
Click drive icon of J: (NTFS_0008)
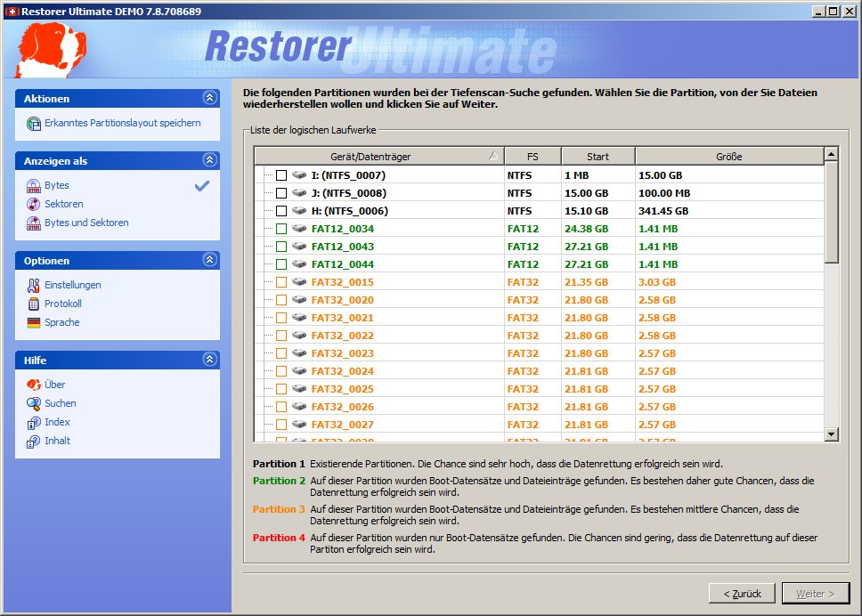299,193
